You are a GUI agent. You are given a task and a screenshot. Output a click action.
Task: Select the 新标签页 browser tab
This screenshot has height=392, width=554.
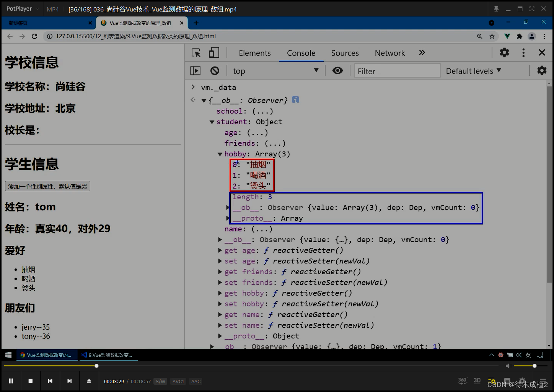[x=48, y=23]
